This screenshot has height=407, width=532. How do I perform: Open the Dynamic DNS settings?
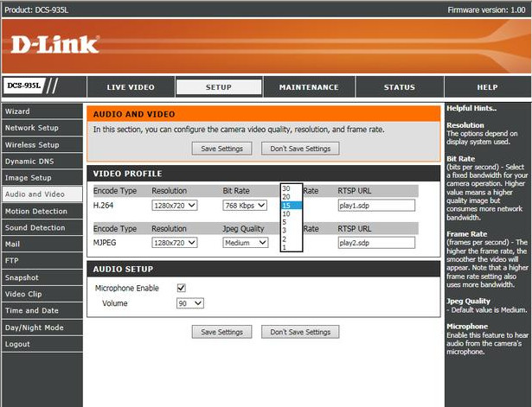pos(42,162)
